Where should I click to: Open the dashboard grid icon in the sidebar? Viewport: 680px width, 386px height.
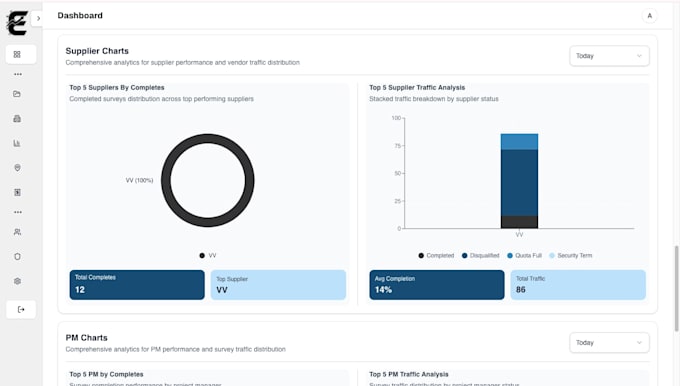[x=17, y=54]
